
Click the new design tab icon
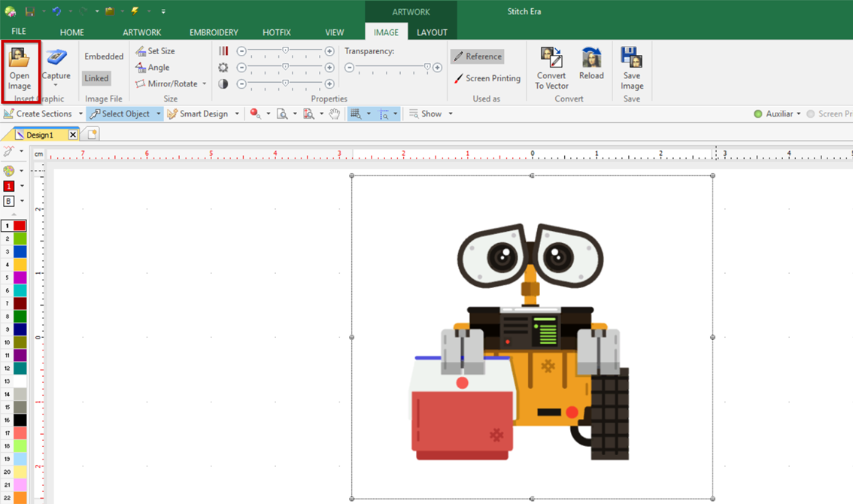(x=93, y=134)
